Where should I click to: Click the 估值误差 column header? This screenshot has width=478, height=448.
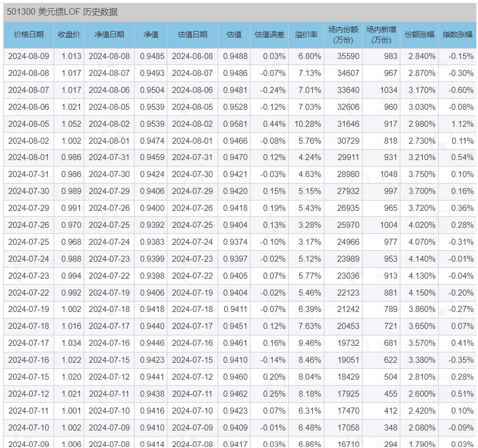(x=270, y=34)
